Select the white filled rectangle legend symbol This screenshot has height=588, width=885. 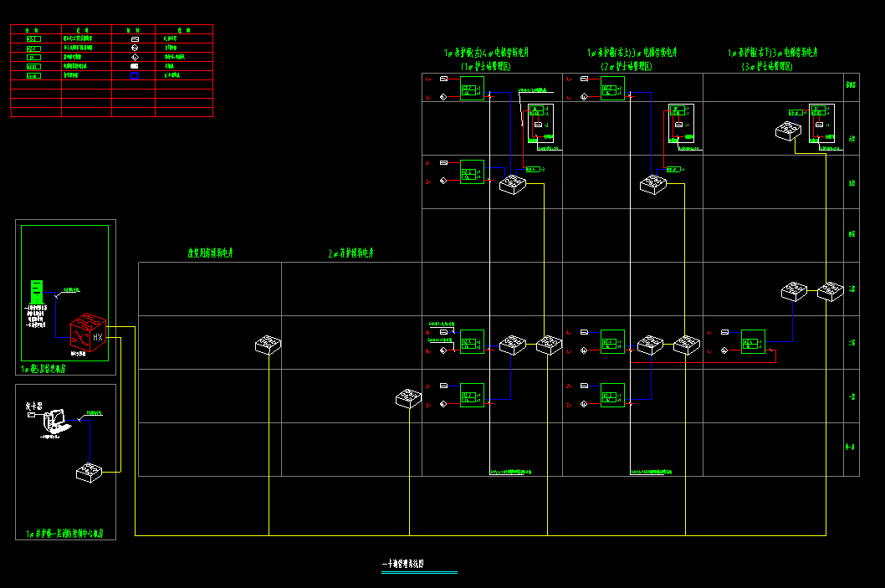pos(134,65)
